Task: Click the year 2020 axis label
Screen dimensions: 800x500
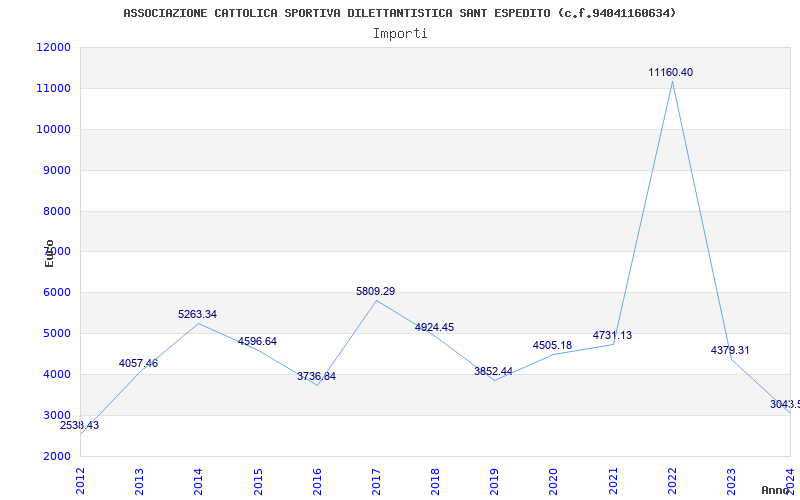Action: [554, 481]
